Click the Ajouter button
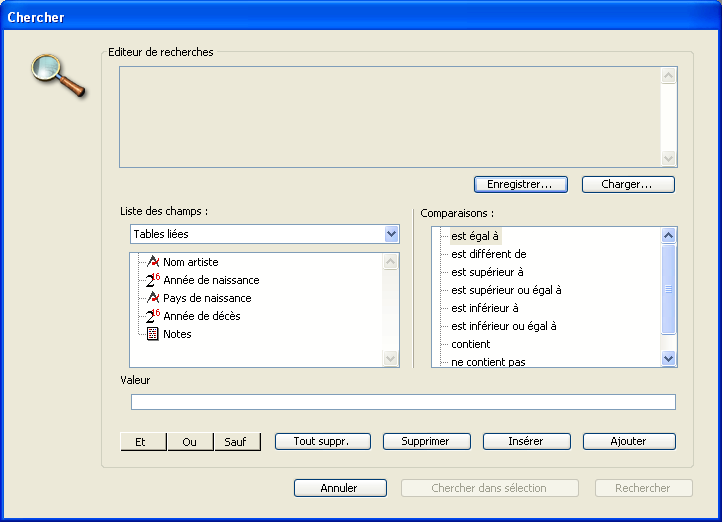 tap(629, 441)
